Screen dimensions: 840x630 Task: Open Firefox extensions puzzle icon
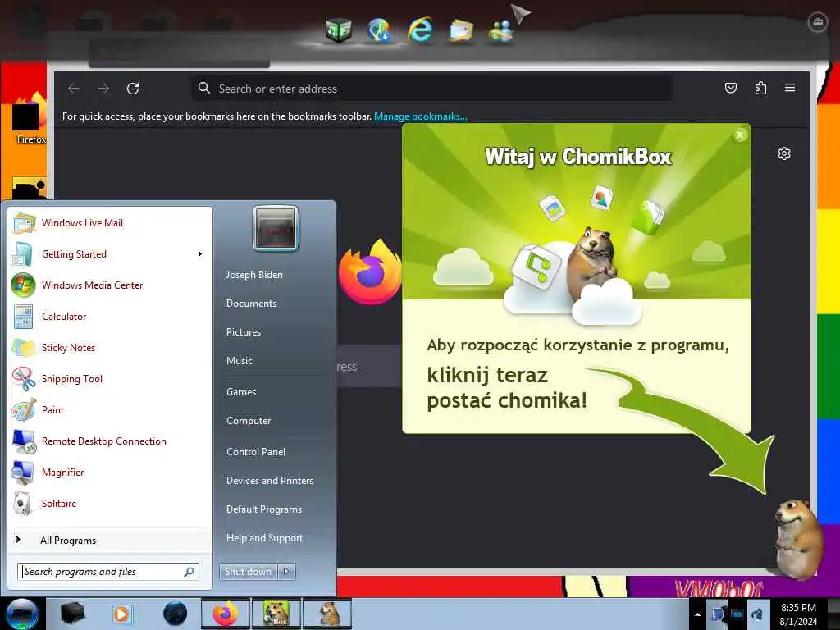pos(760,88)
